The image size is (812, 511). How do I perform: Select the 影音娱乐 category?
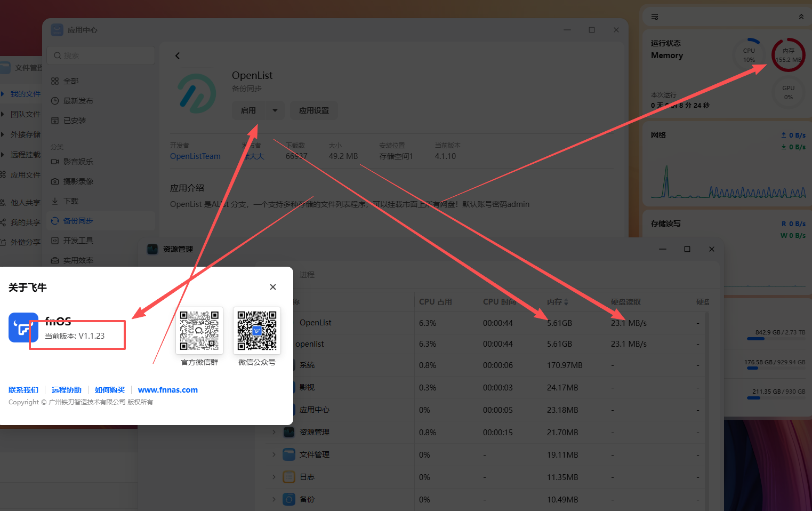pyautogui.click(x=100, y=162)
